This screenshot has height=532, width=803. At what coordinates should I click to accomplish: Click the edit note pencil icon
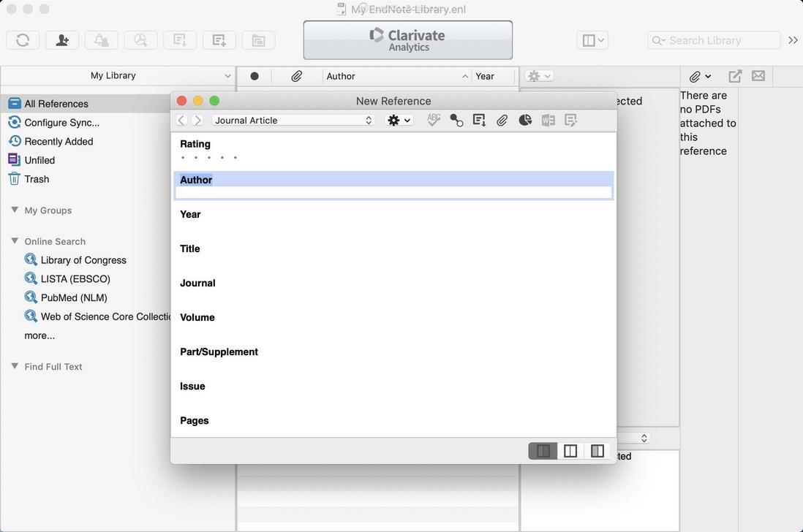[570, 120]
